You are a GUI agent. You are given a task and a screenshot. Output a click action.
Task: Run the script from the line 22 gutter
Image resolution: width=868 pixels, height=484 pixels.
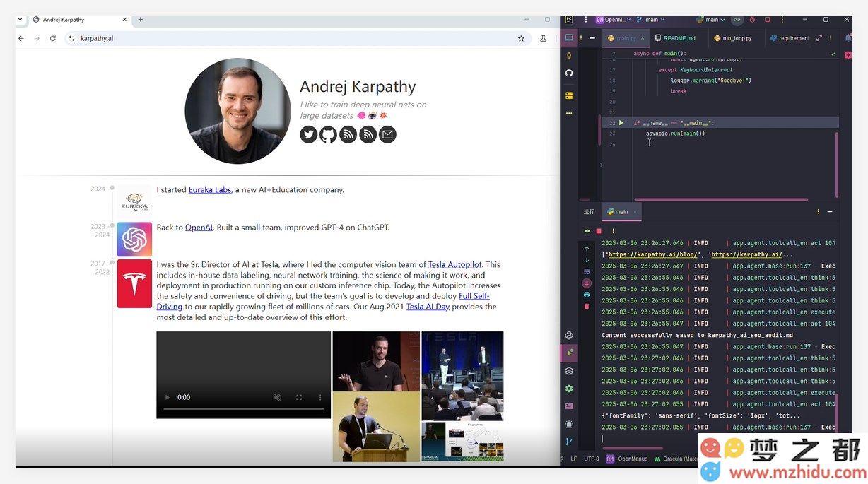(x=621, y=123)
